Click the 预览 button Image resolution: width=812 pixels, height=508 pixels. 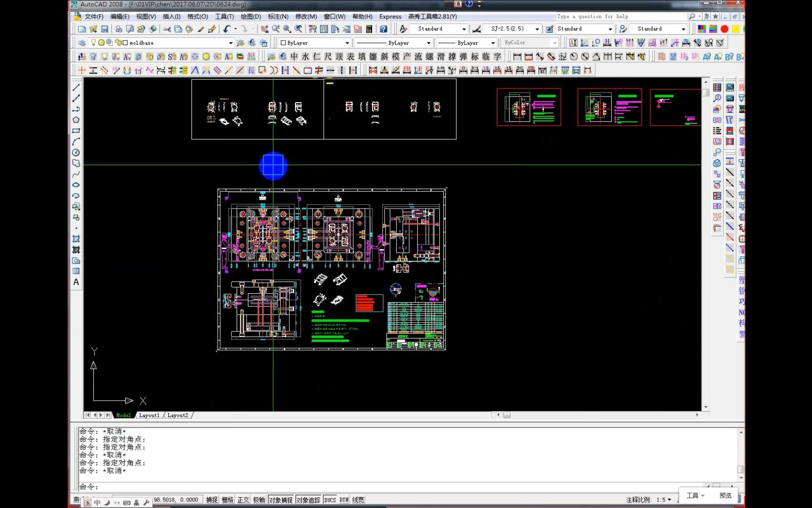coord(725,495)
